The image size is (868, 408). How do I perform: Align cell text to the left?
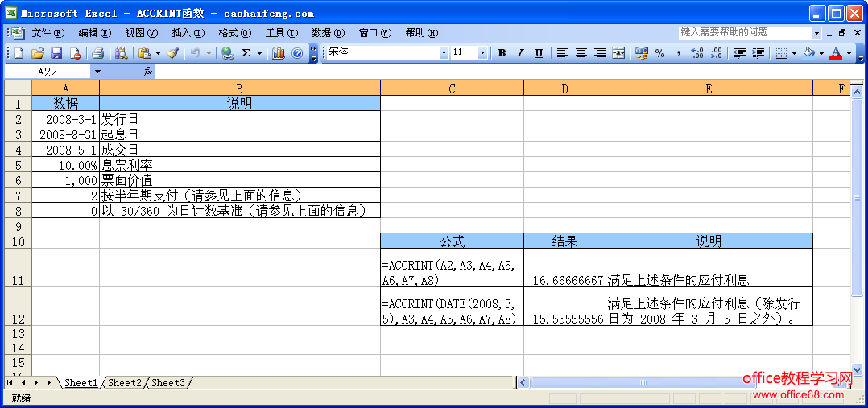pos(562,53)
